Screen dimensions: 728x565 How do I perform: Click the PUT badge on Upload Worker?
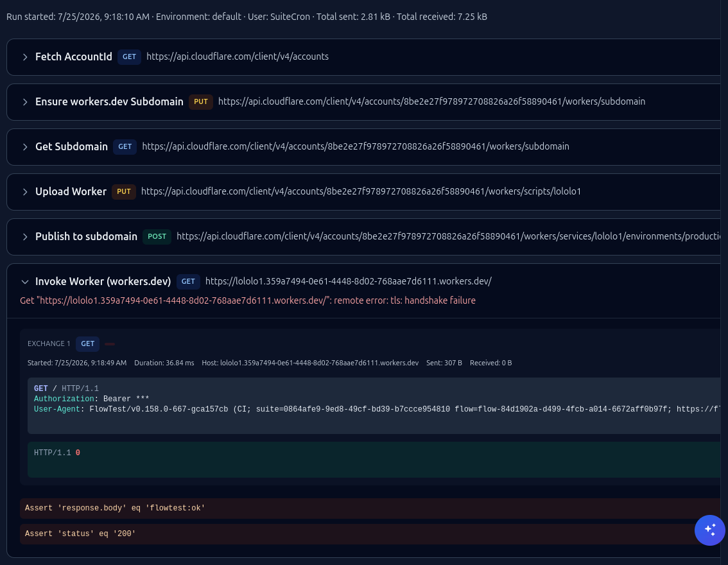point(123,192)
